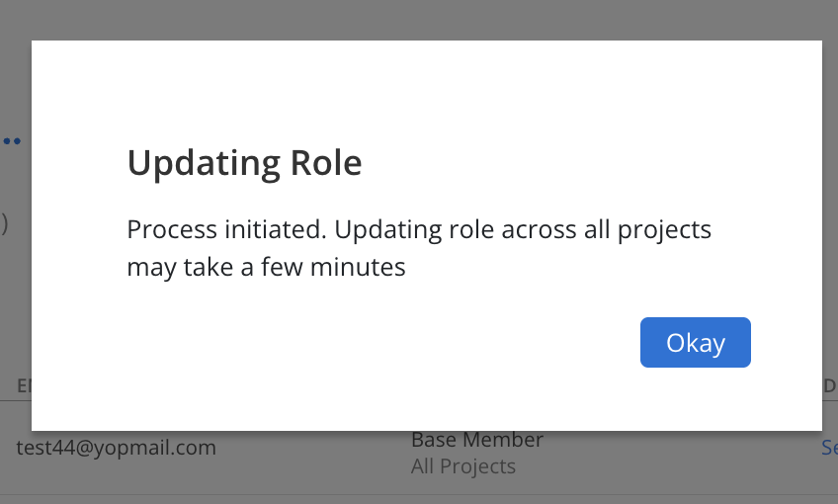
Task: Click blank white space above the dialog title
Action: pyautogui.click(x=427, y=91)
